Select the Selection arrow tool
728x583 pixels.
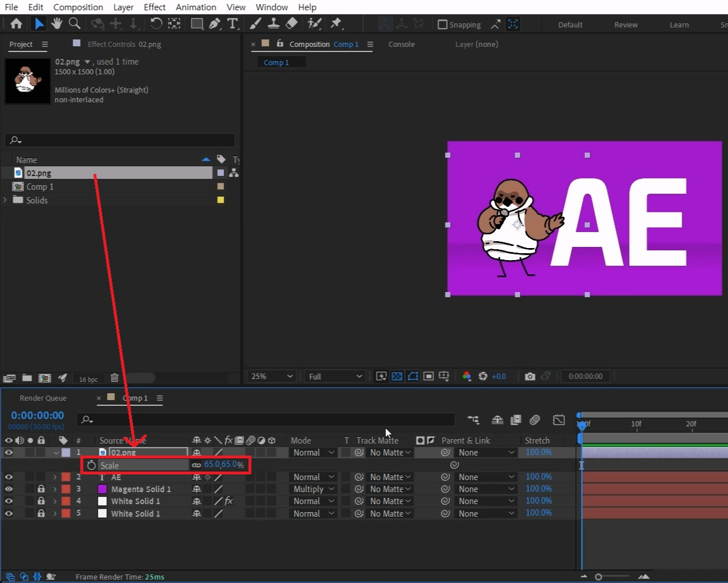38,23
